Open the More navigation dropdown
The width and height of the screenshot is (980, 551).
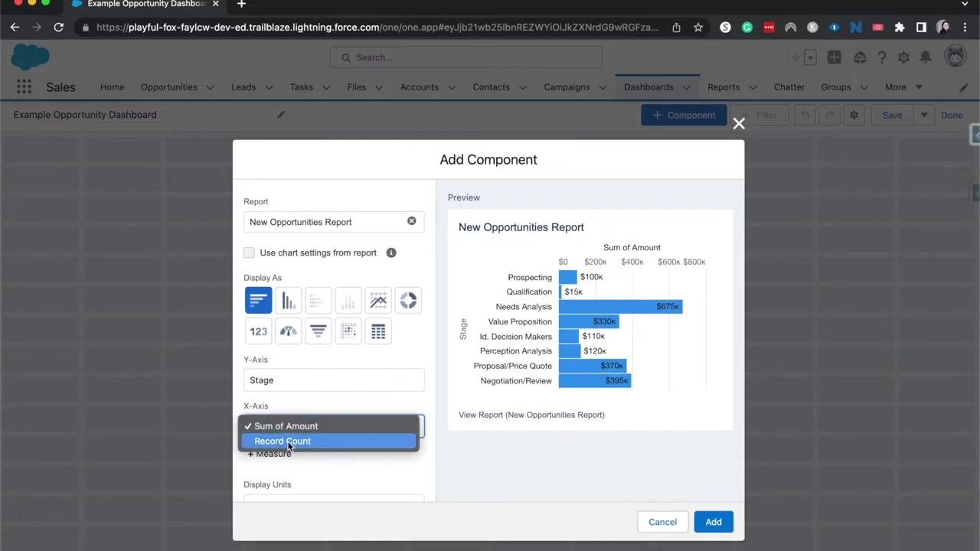[903, 87]
